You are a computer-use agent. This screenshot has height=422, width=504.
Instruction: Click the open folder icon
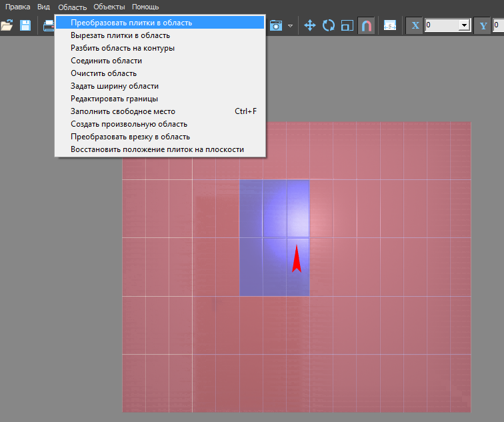pyautogui.click(x=7, y=25)
